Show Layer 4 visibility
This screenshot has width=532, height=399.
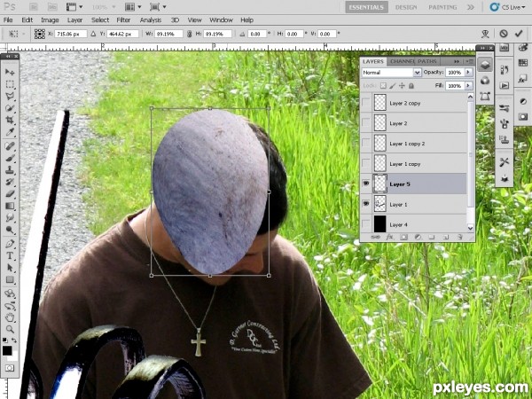366,224
